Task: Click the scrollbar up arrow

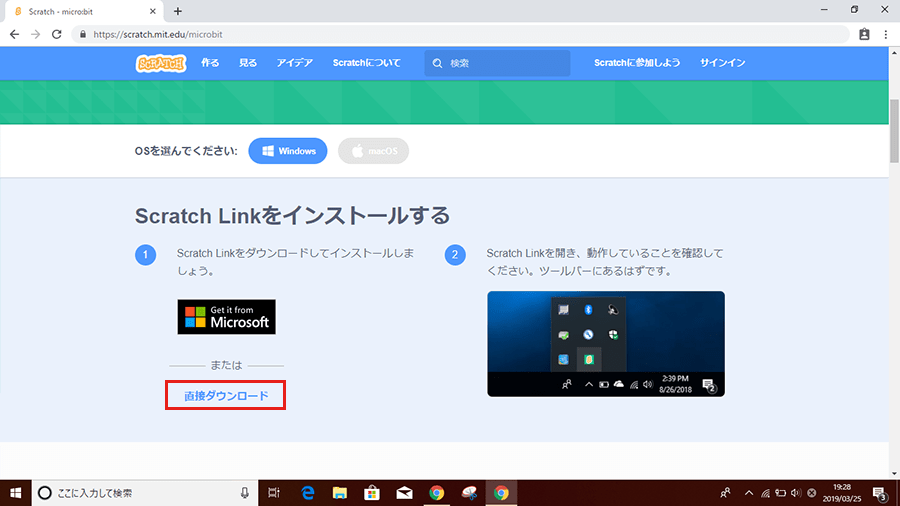Action: (x=894, y=52)
